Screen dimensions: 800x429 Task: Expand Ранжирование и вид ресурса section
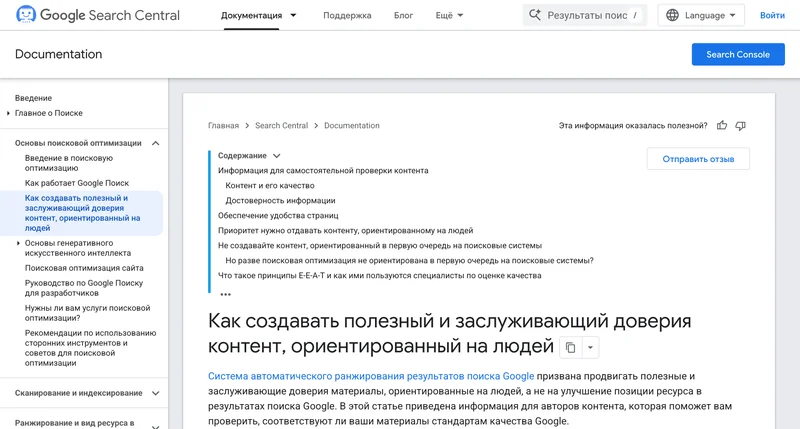(x=156, y=426)
